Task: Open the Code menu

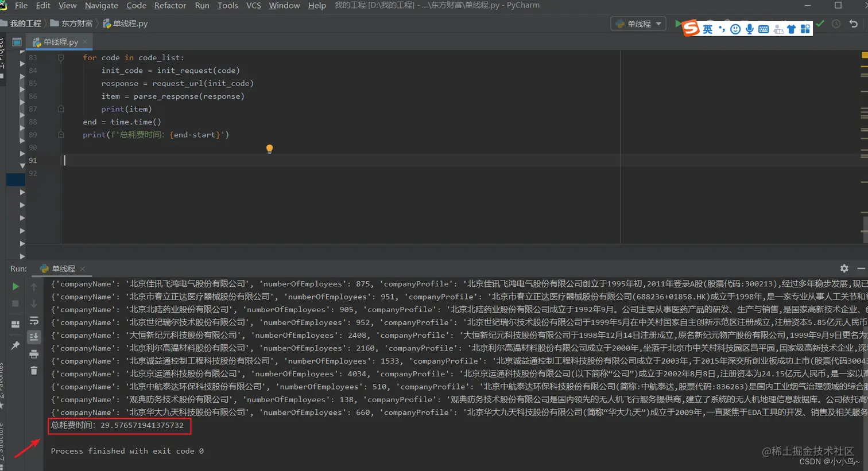Action: coord(136,5)
